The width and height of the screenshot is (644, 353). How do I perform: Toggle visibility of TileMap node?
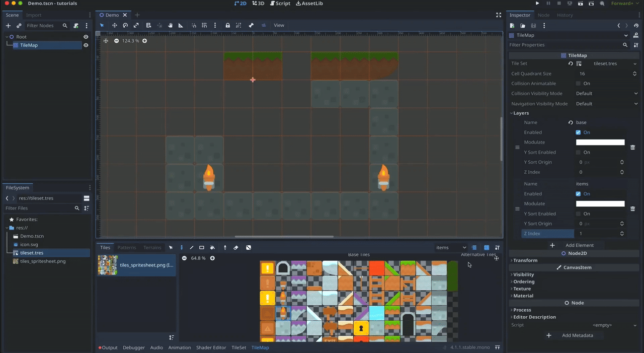click(x=86, y=45)
